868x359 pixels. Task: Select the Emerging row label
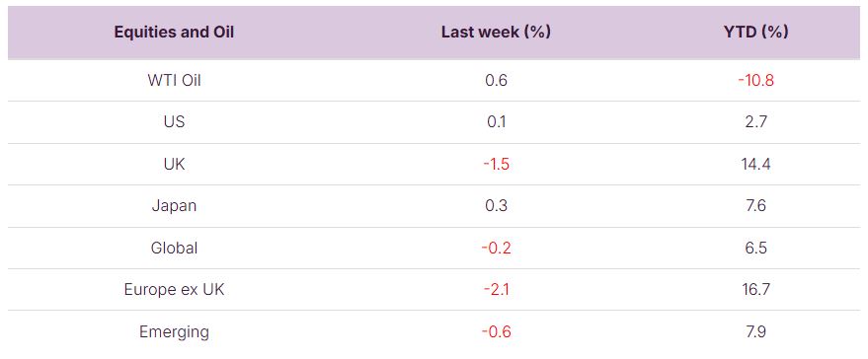(x=174, y=332)
